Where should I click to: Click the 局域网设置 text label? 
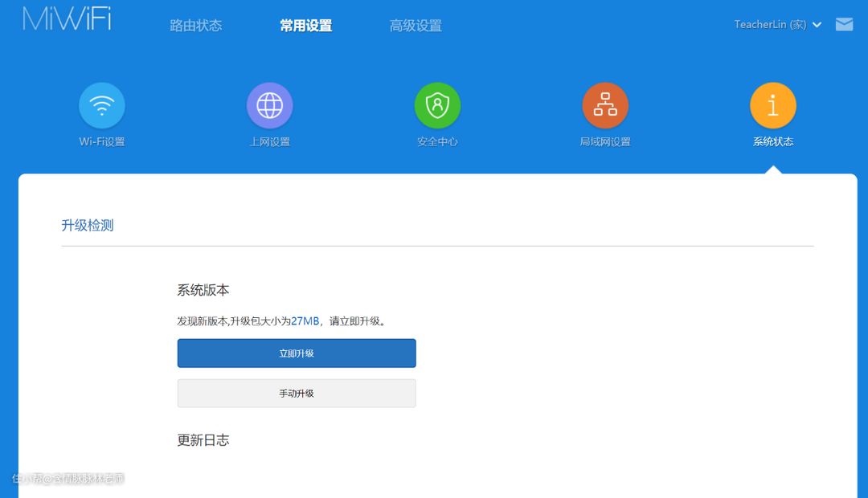pos(605,142)
